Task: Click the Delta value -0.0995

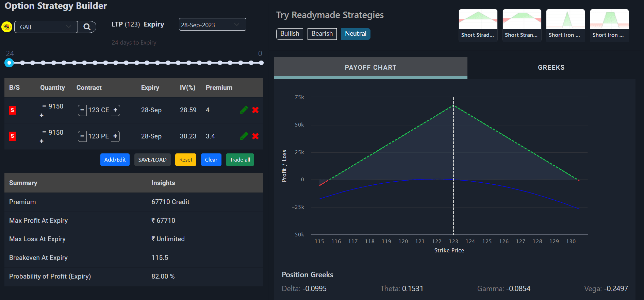Action: click(x=315, y=289)
